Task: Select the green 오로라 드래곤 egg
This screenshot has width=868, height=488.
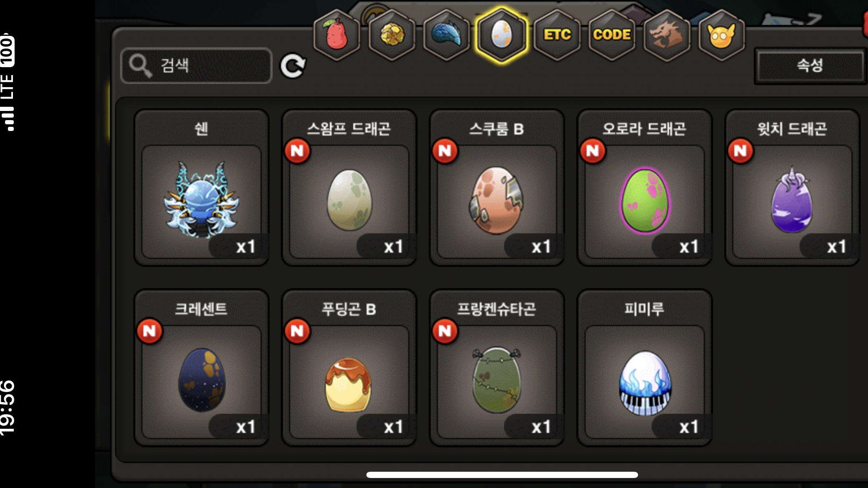Action: coord(645,188)
